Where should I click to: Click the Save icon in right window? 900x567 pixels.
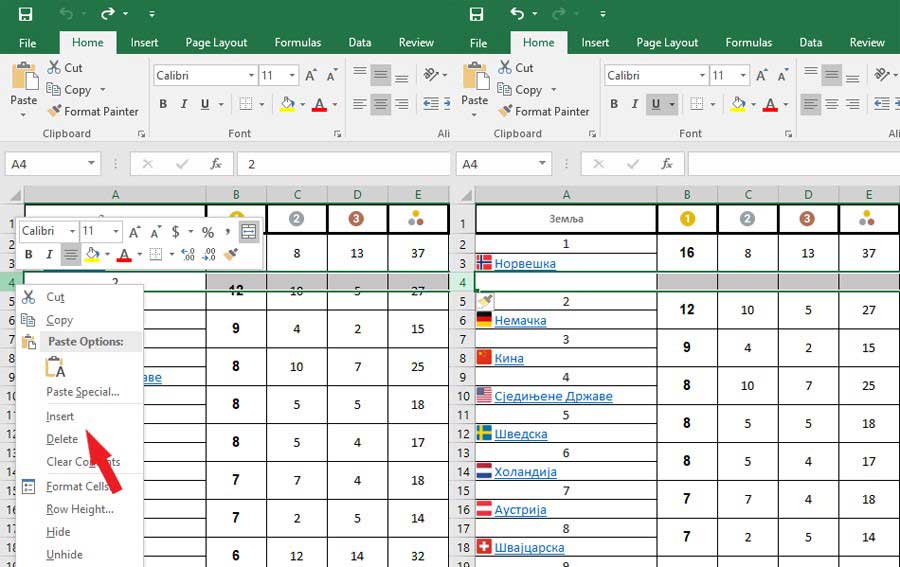coord(476,14)
